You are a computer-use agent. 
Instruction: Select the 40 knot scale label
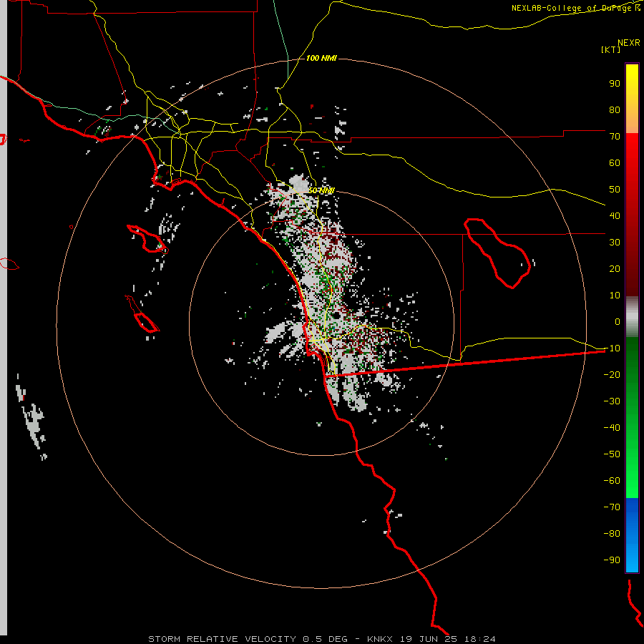coord(615,216)
